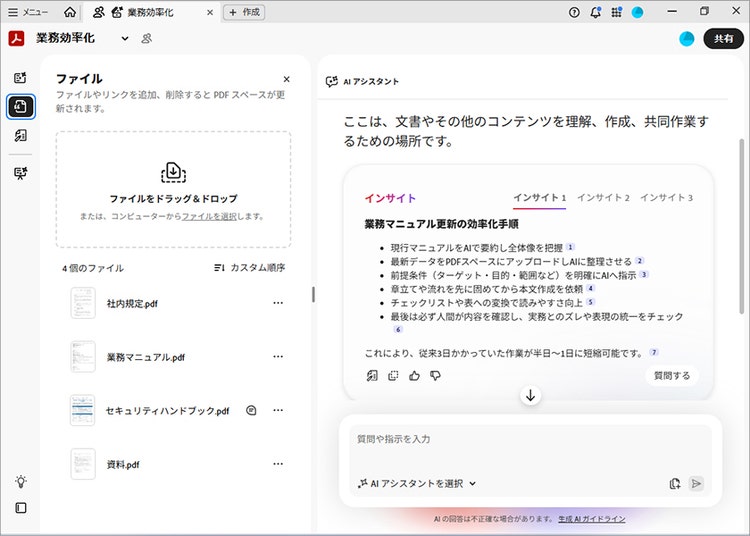Viewport: 750px width, 536px height.
Task: Click the thumbs down icon
Action: (x=435, y=376)
